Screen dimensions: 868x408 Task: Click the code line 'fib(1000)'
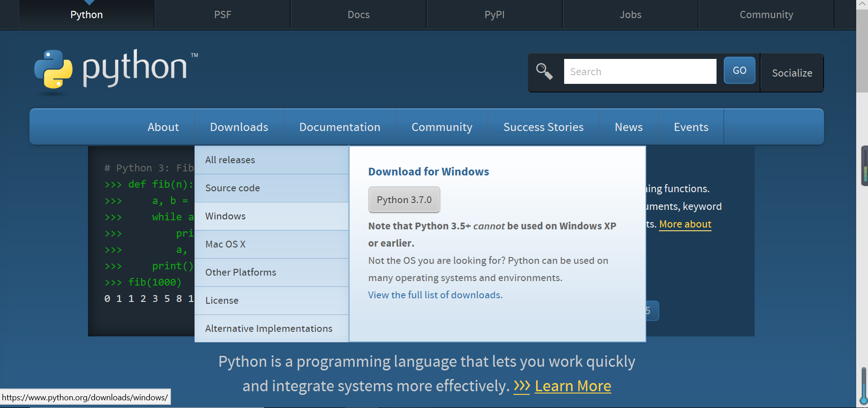(x=155, y=282)
